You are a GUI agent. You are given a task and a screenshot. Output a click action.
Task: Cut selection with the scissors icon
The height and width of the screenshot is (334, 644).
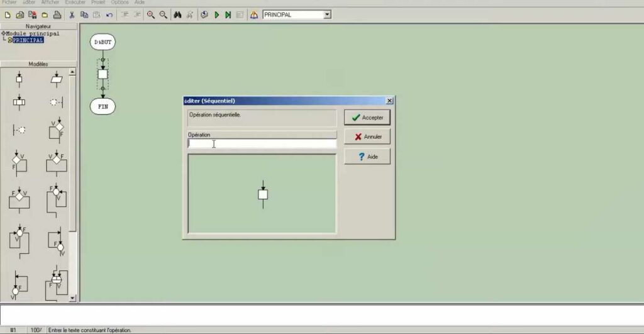tap(72, 15)
